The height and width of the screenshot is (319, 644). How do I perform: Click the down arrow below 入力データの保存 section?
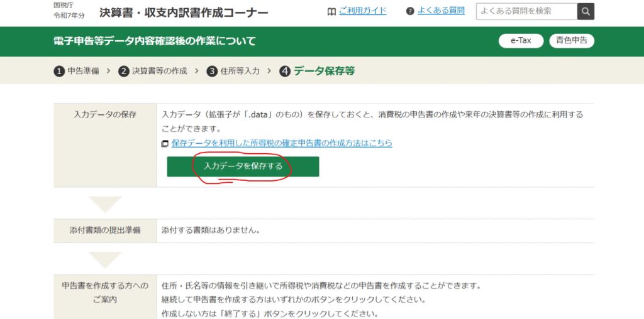tap(104, 204)
